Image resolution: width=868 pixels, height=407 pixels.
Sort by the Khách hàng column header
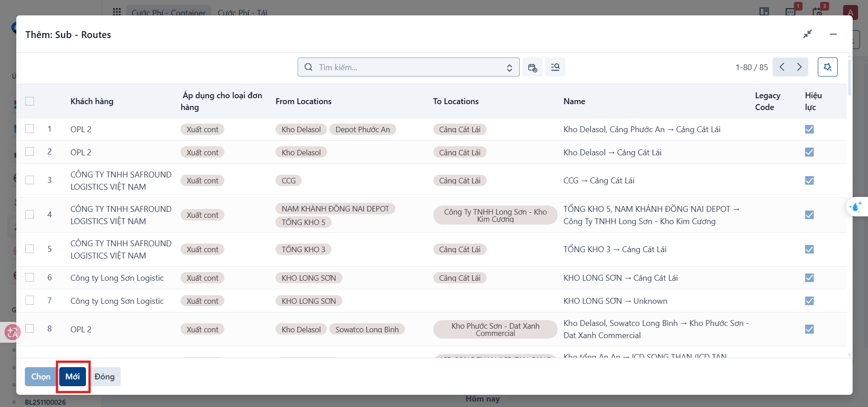pos(92,101)
